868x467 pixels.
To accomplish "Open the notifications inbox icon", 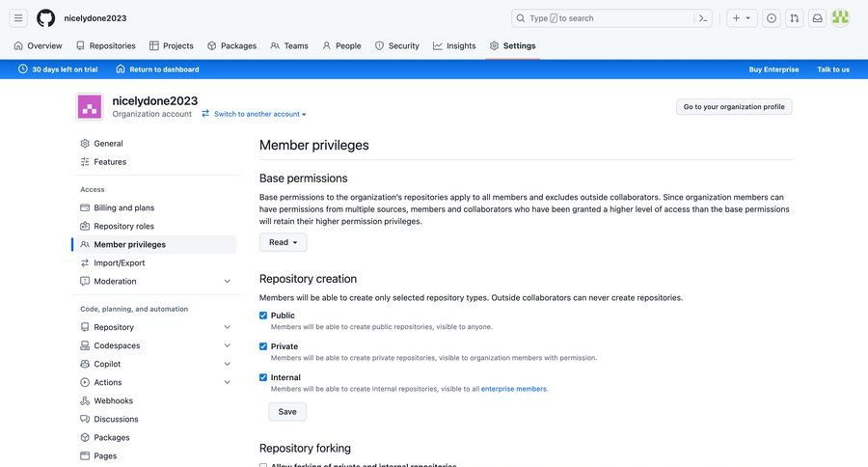I will (817, 18).
